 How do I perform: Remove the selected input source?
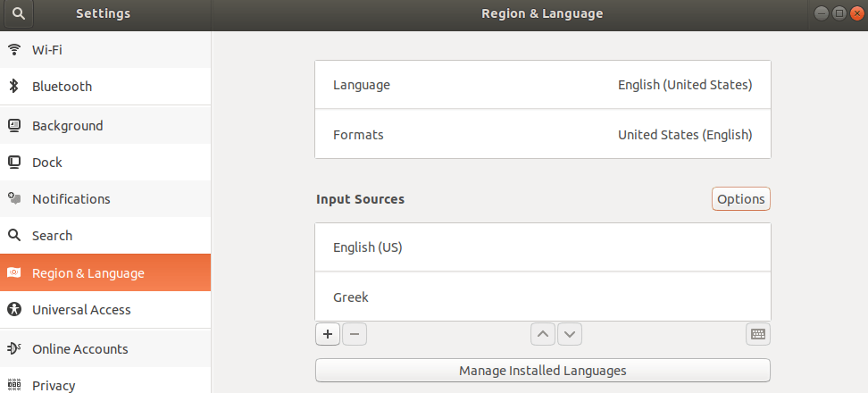tap(355, 334)
